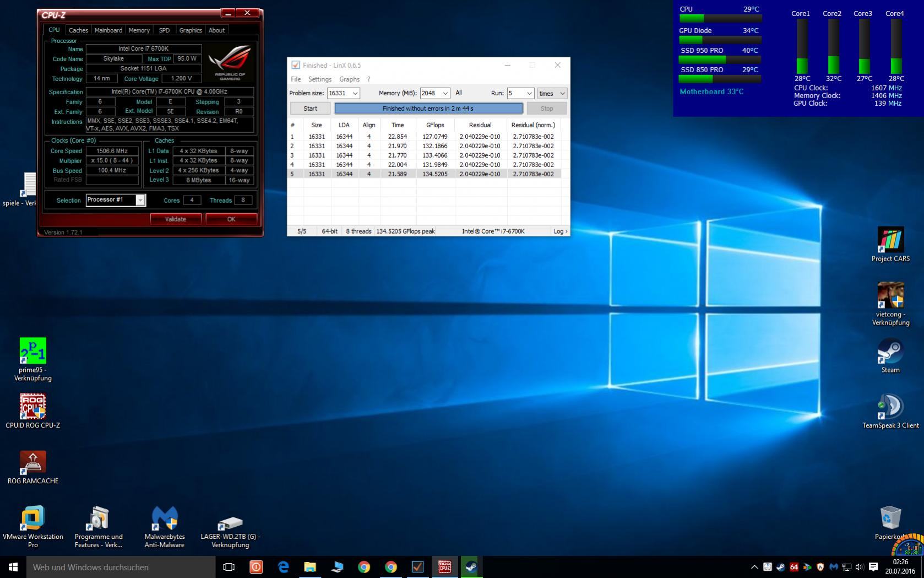924x578 pixels.
Task: Select the vietcong desktop shortcut
Action: click(x=890, y=304)
